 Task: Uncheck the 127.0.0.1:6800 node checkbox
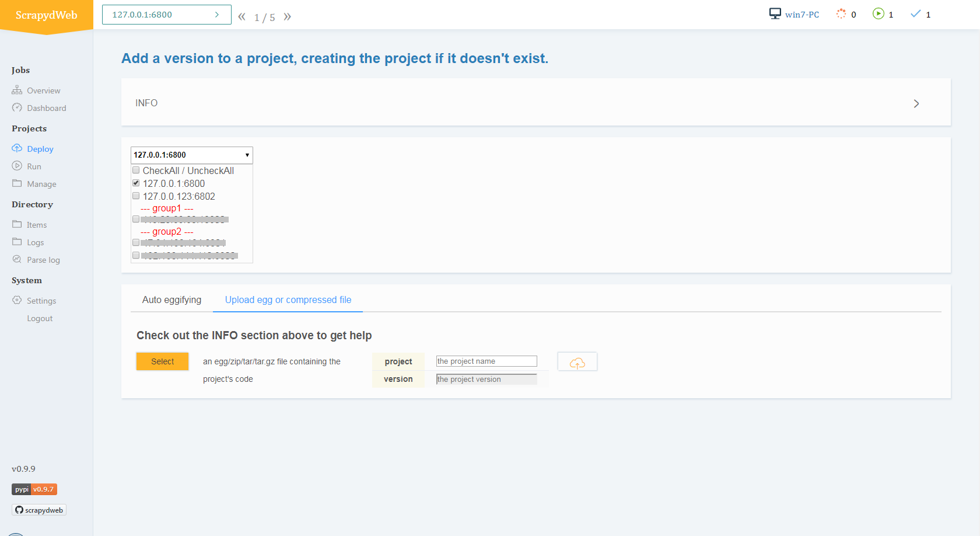click(136, 183)
